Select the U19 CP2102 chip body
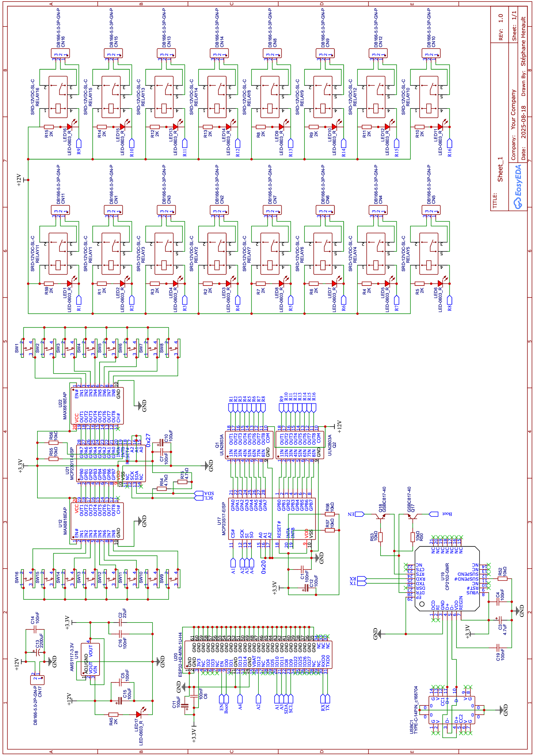 tap(447, 579)
